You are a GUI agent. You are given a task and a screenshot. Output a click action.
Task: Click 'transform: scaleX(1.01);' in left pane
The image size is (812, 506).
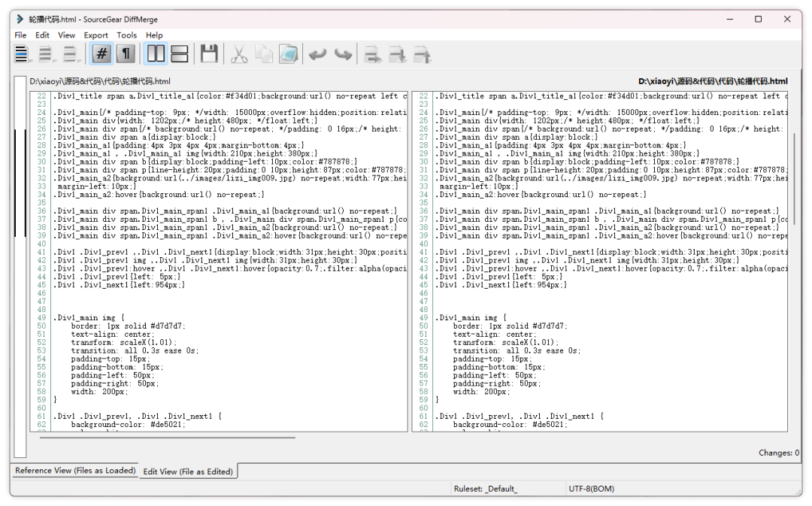click(x=124, y=342)
